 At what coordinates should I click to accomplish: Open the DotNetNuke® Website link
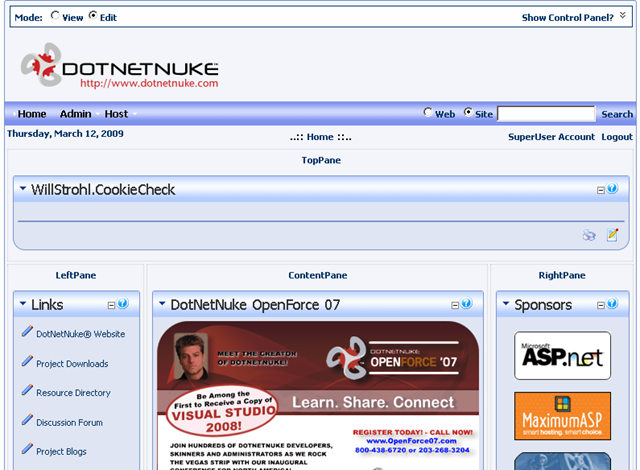(x=80, y=334)
